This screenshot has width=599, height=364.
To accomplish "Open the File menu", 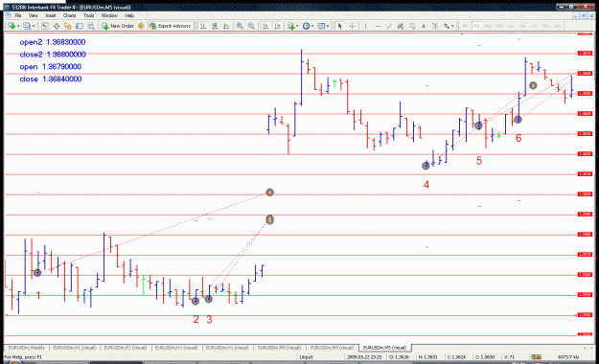I will [x=17, y=15].
